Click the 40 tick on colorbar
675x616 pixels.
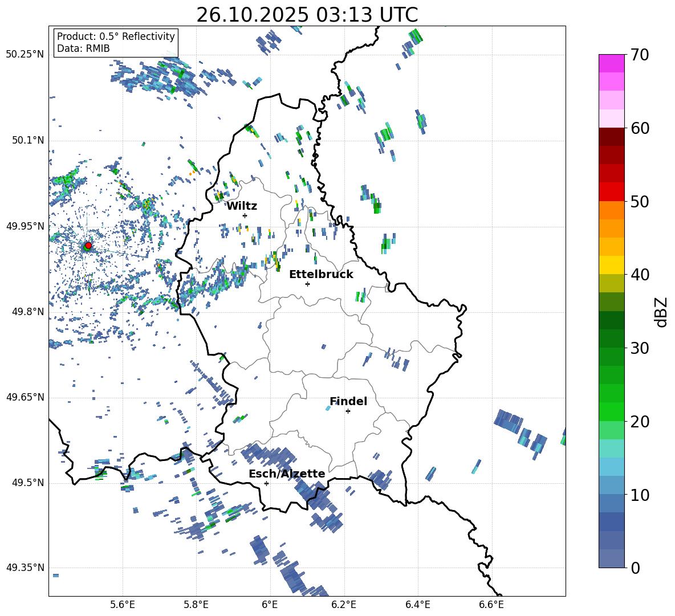[x=640, y=275]
